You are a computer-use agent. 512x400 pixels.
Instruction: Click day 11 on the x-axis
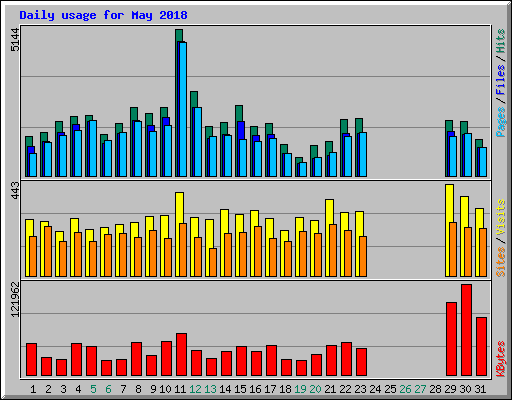coord(180,389)
